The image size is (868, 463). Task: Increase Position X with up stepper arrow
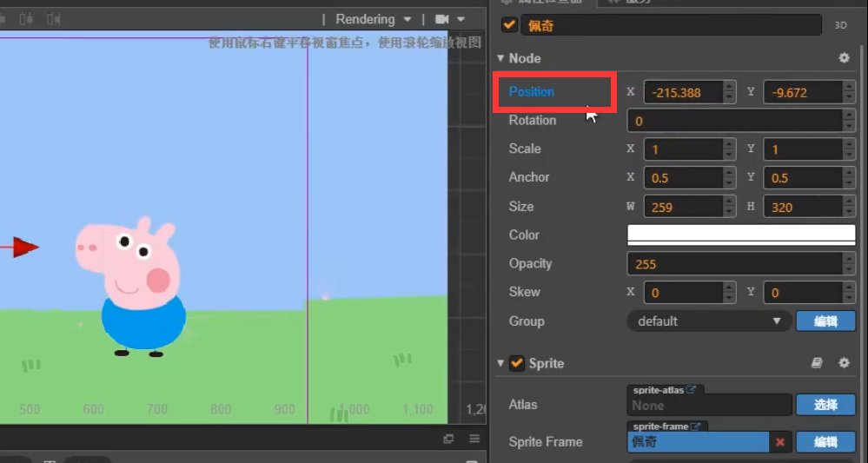click(x=730, y=87)
